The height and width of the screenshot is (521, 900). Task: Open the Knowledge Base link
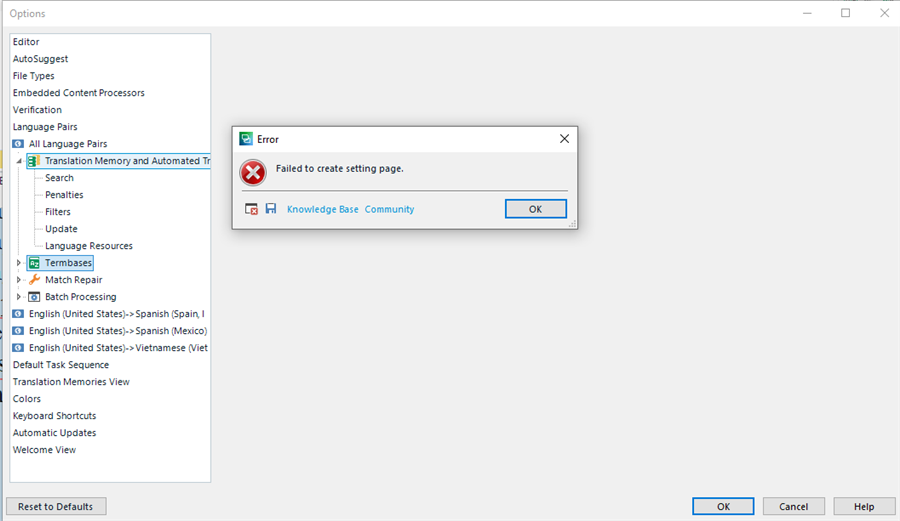(x=323, y=209)
